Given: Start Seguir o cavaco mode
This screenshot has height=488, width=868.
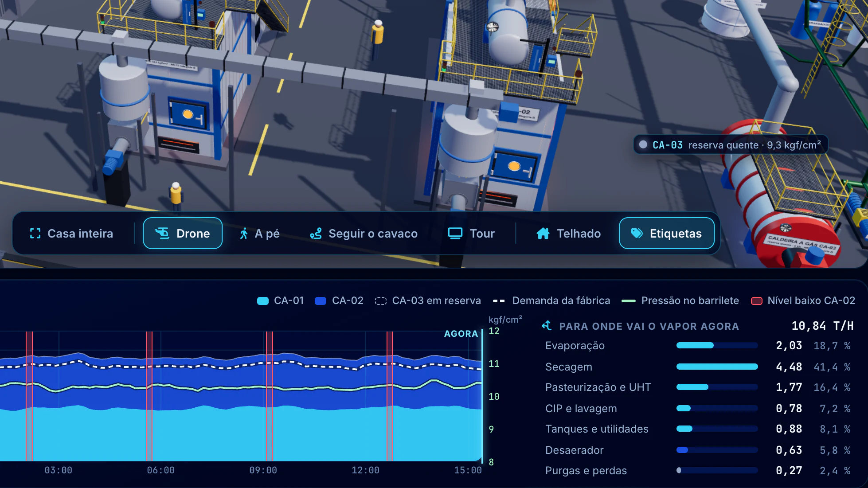Looking at the screenshot, I should click(x=364, y=234).
